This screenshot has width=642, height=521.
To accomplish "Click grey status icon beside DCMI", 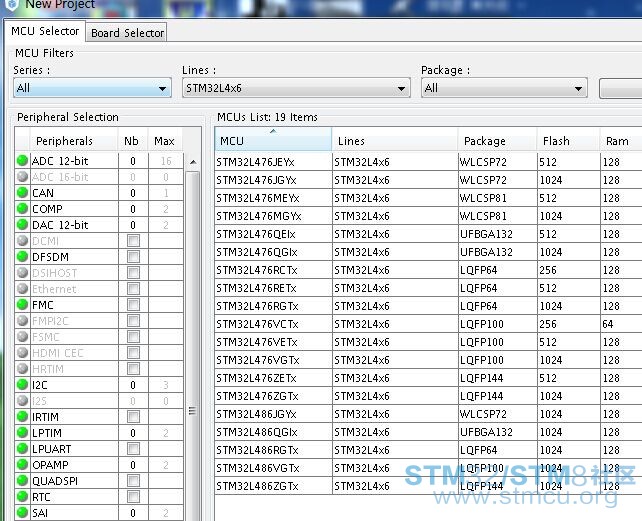I will 23,240.
